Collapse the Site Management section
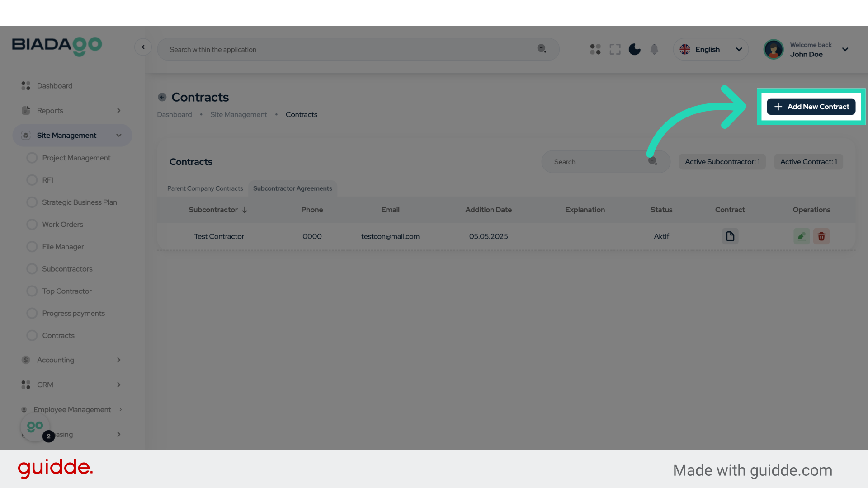This screenshot has width=868, height=488. click(119, 135)
